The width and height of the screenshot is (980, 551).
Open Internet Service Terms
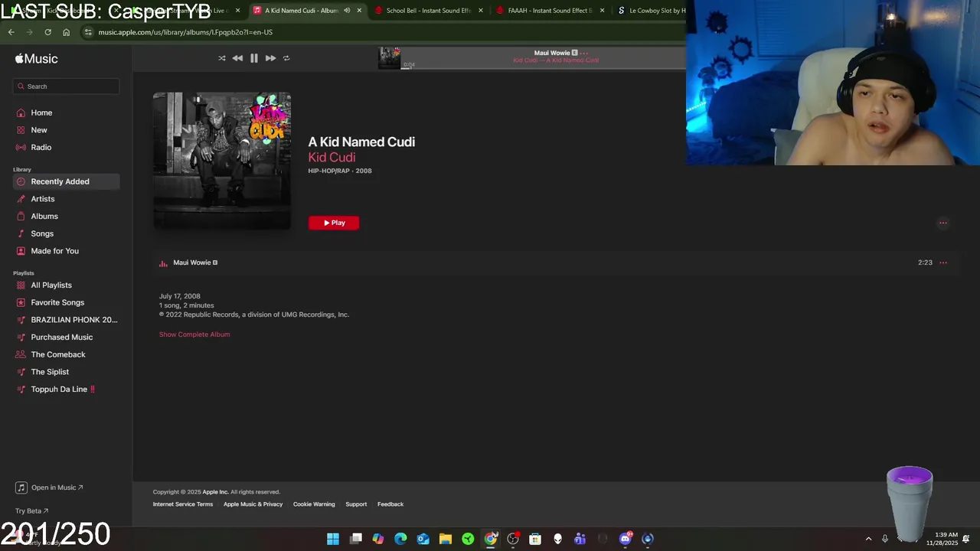pyautogui.click(x=183, y=504)
